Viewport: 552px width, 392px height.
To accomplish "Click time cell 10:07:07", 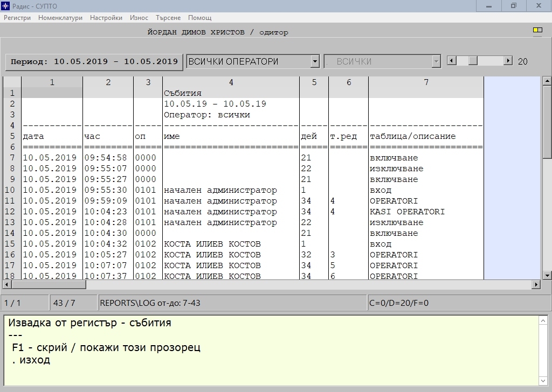I will click(108, 265).
